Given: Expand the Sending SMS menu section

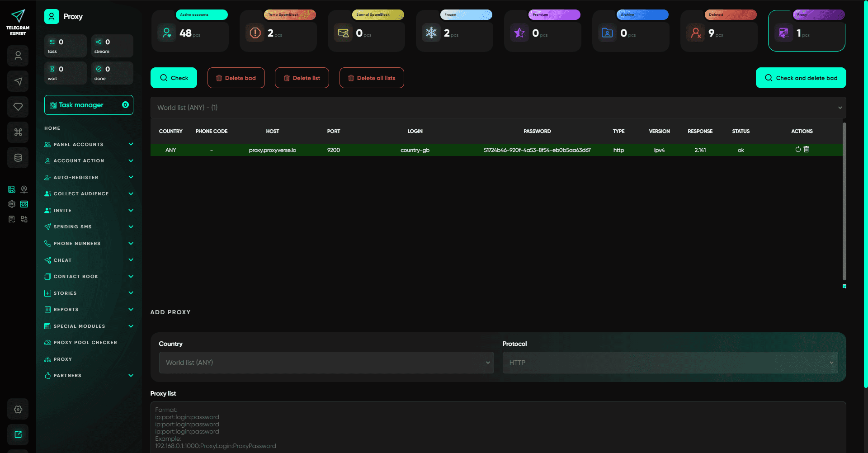Looking at the screenshot, I should tap(89, 227).
